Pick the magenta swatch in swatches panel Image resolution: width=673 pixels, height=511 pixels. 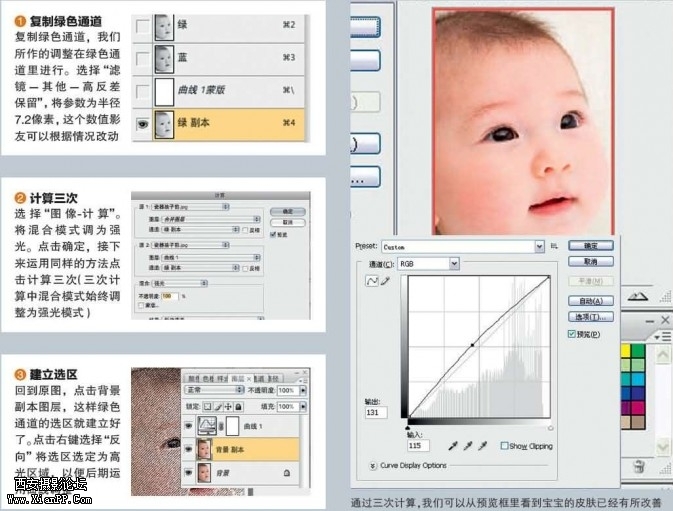coord(639,408)
